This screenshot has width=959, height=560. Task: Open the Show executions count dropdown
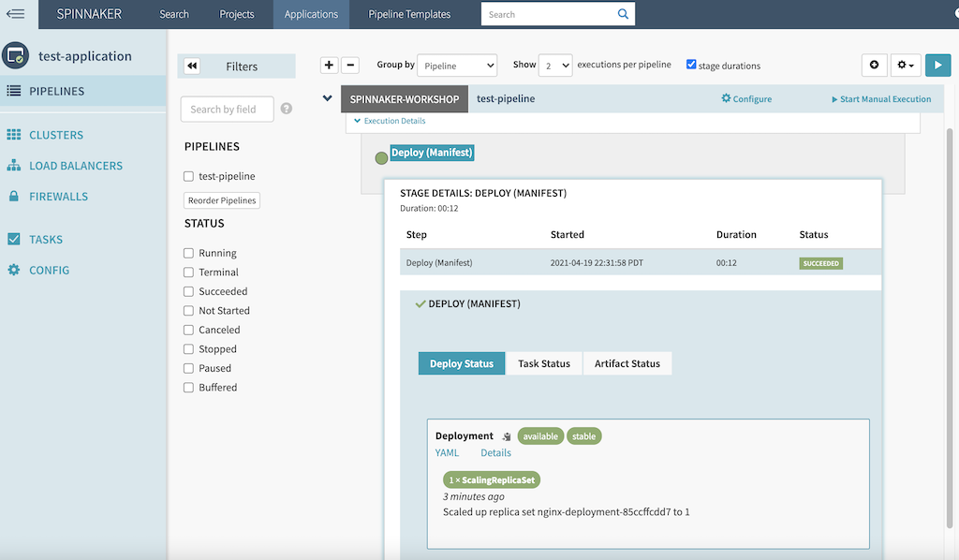coord(555,66)
